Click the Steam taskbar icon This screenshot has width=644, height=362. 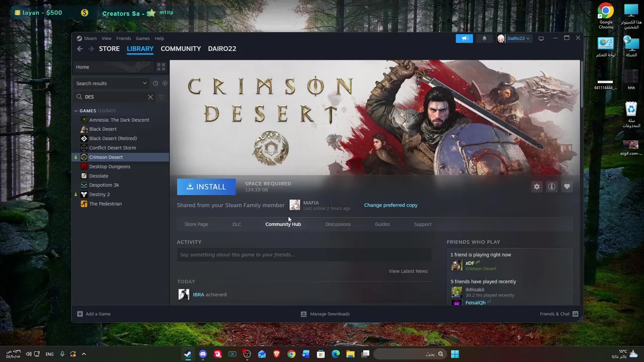tap(188, 354)
